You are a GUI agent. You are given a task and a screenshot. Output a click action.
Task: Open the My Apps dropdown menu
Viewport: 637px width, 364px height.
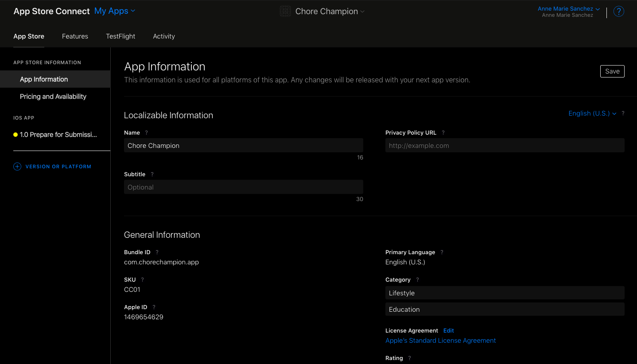click(x=114, y=11)
